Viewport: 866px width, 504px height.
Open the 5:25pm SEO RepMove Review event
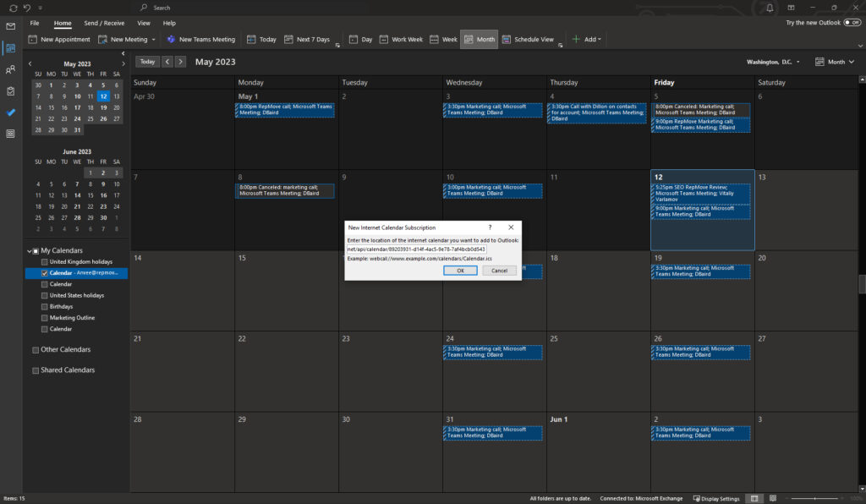click(x=701, y=193)
